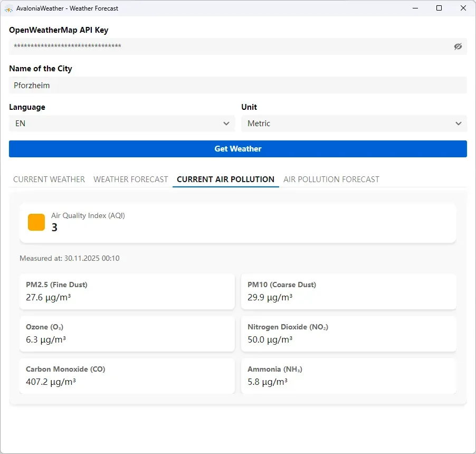The height and width of the screenshot is (454, 476).
Task: Click the AvaloniaWeather app icon in title bar
Action: click(9, 8)
